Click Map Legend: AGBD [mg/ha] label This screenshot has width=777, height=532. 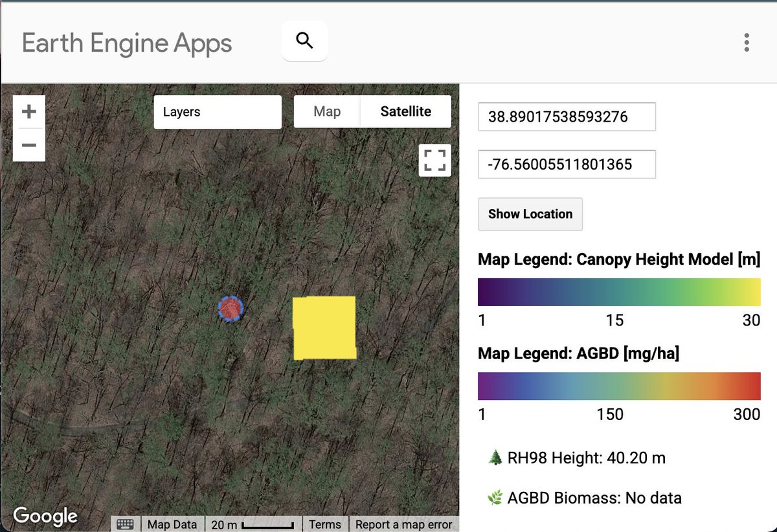click(578, 353)
